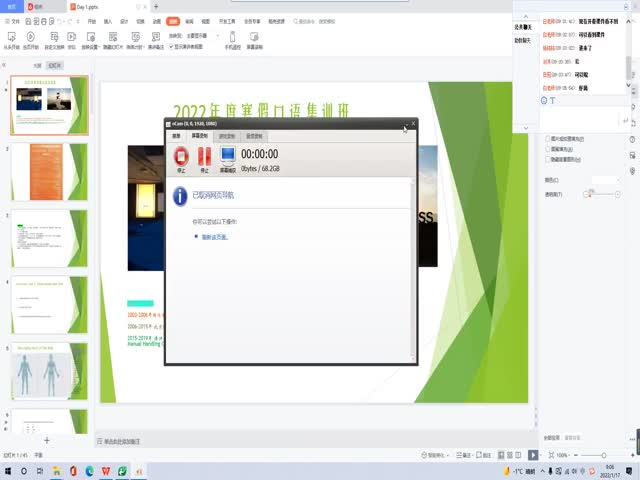This screenshot has height=480, width=640.
Task: Click the Word icon in the taskbar
Action: point(105,470)
